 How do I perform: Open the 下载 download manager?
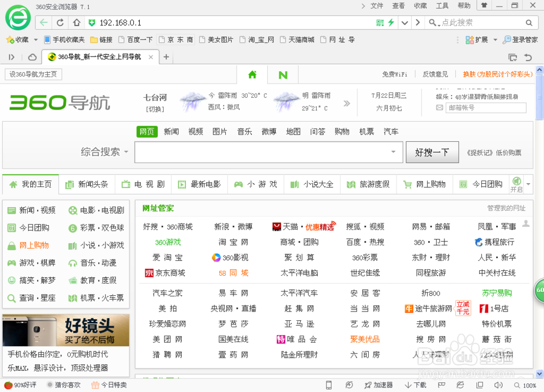click(x=416, y=385)
